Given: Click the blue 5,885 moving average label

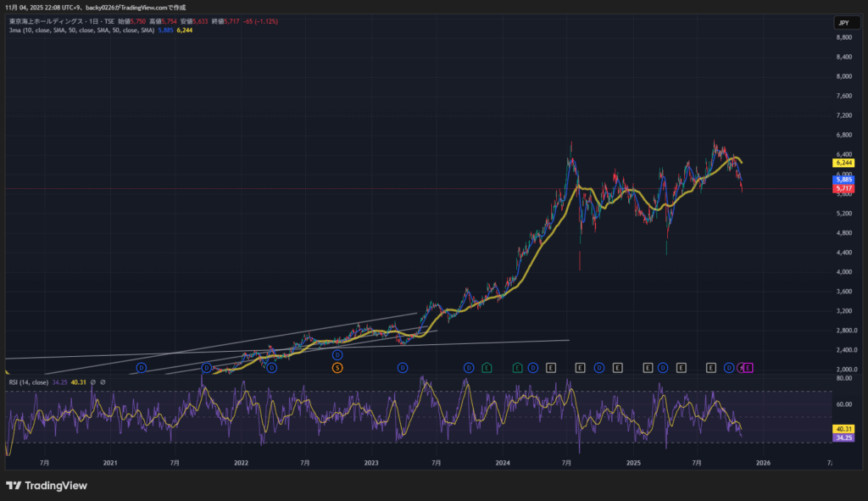Looking at the screenshot, I should pos(843,179).
